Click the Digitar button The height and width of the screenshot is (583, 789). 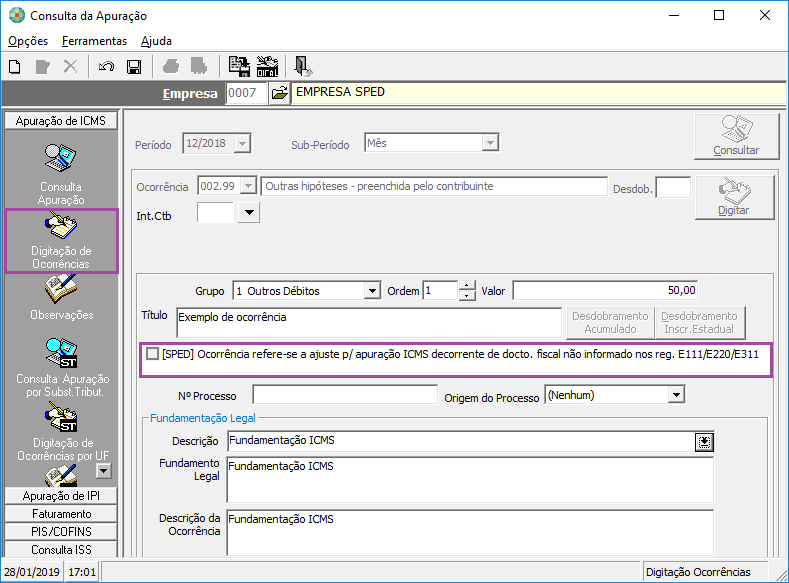click(x=734, y=197)
